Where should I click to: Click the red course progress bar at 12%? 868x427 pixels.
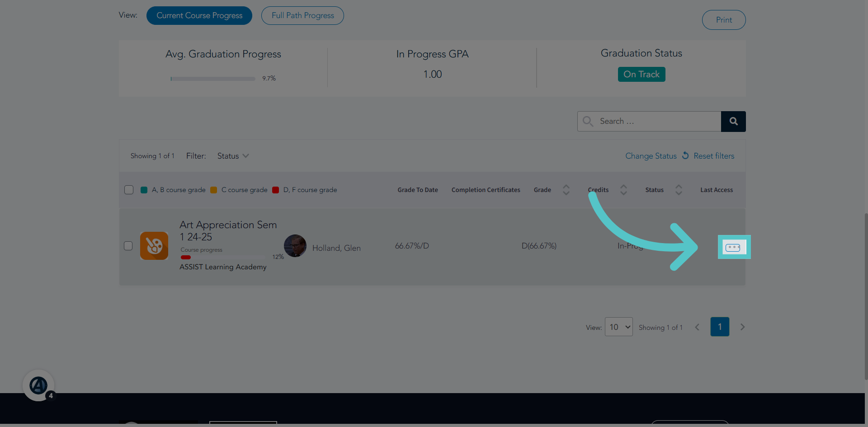[223, 257]
